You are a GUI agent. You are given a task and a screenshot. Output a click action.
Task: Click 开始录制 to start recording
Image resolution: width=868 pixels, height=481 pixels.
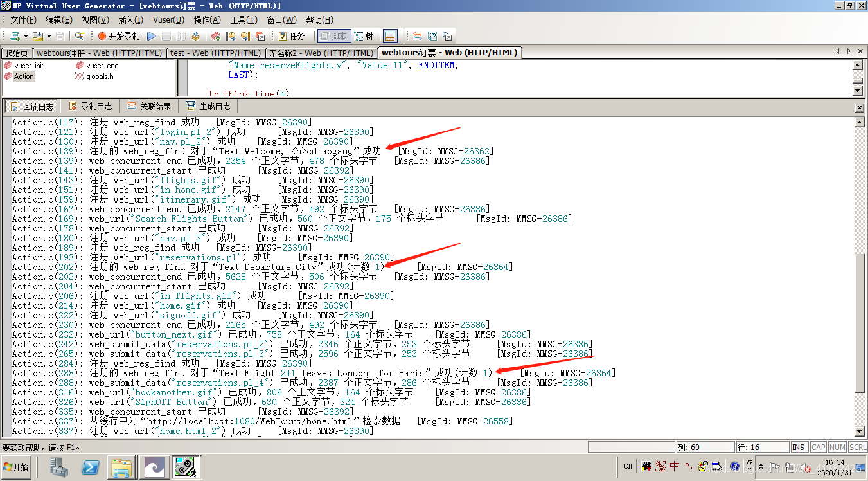point(119,36)
